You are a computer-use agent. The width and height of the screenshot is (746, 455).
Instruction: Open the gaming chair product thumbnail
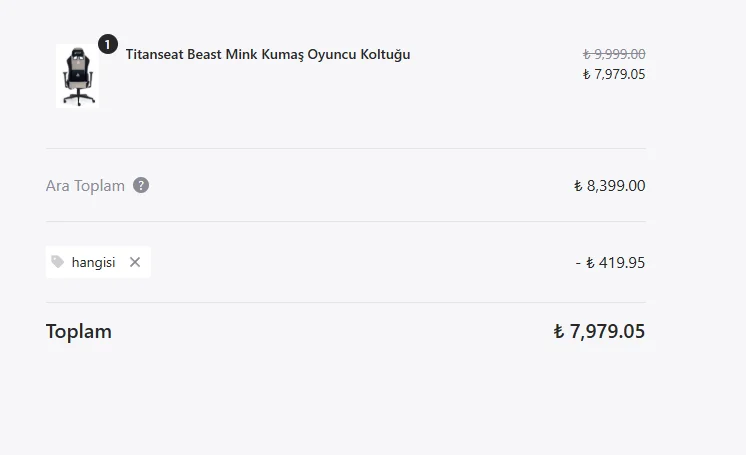pyautogui.click(x=77, y=75)
